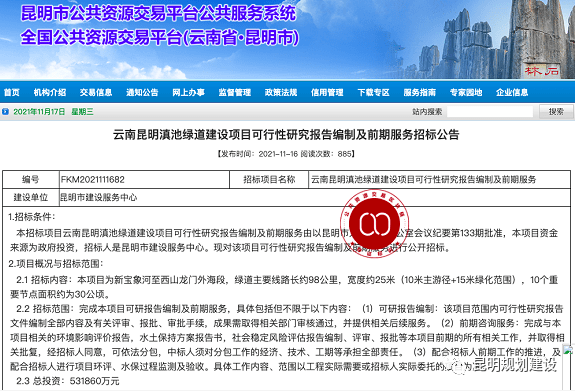Open the 服务指南 menu item

point(420,92)
